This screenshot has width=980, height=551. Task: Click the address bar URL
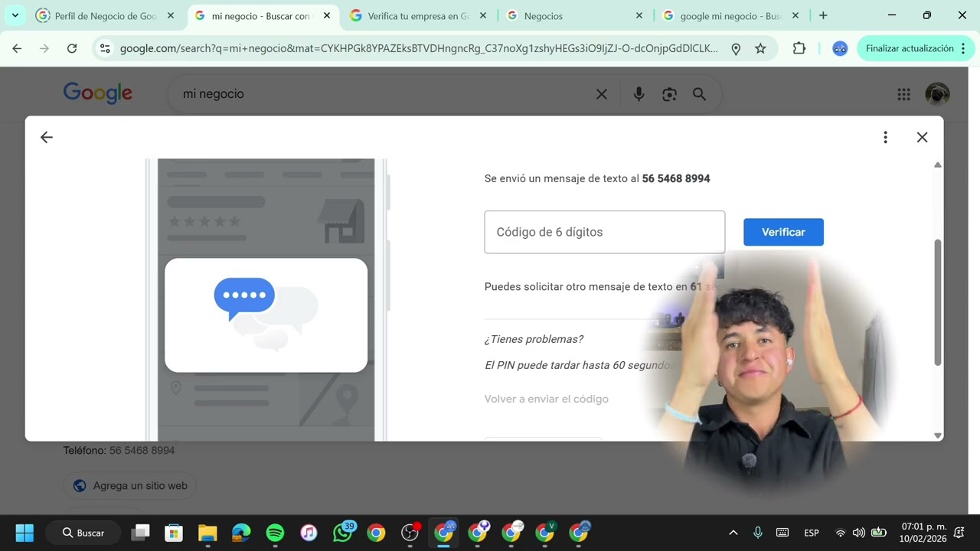(x=419, y=48)
